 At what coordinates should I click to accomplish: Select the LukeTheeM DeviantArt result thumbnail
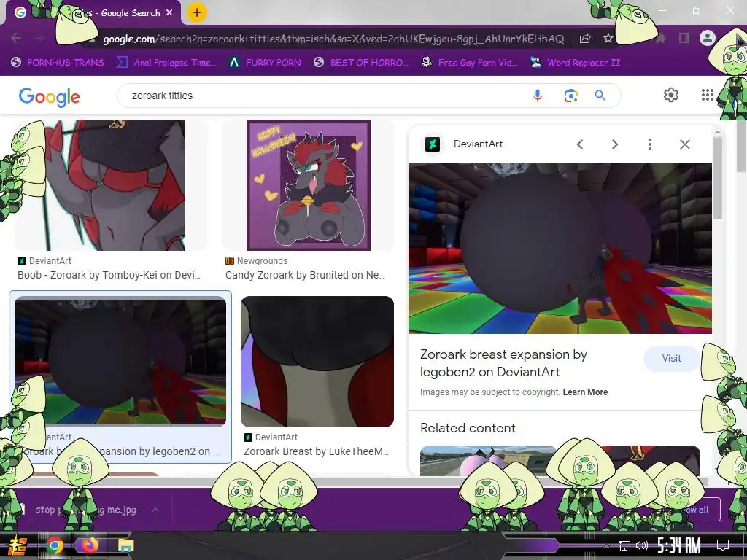point(317,362)
